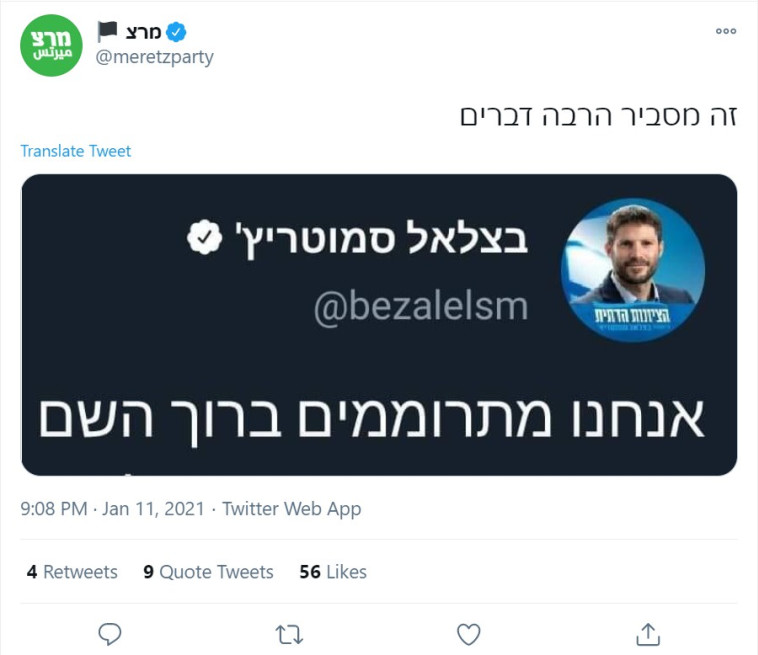Retweet this tweet using the arrows icon
This screenshot has width=758, height=655.
click(289, 633)
